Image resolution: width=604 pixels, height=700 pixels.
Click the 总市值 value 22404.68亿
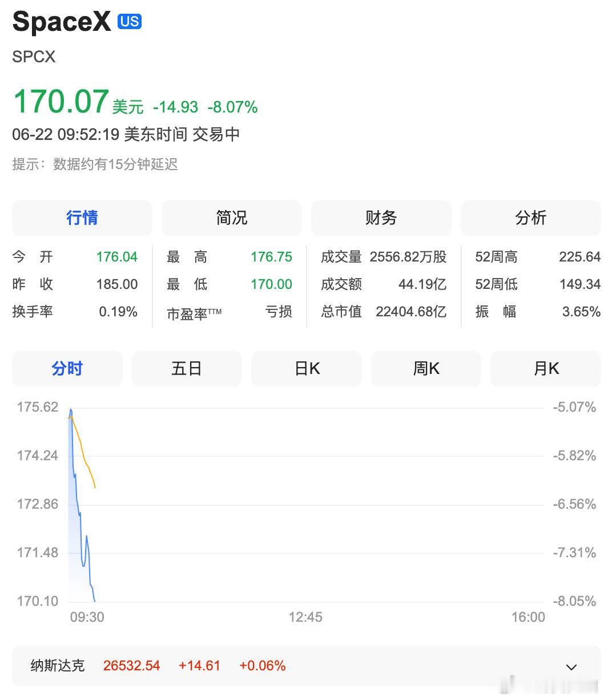[411, 312]
